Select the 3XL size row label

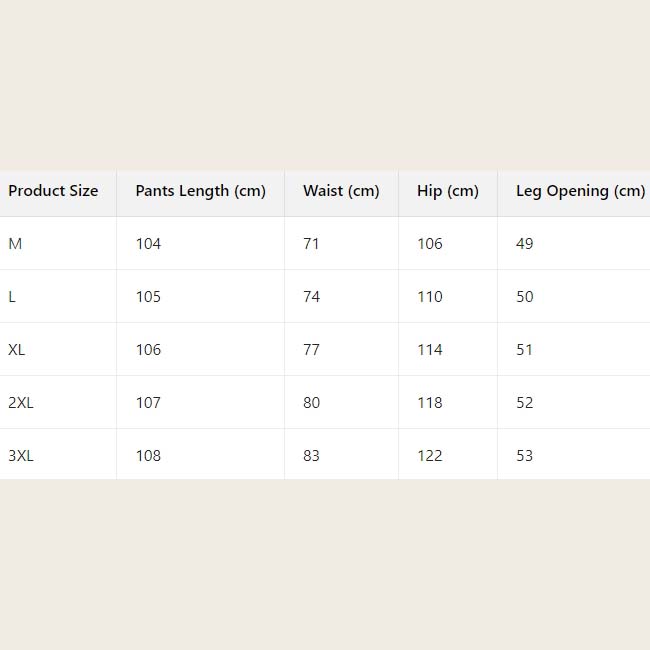click(21, 456)
